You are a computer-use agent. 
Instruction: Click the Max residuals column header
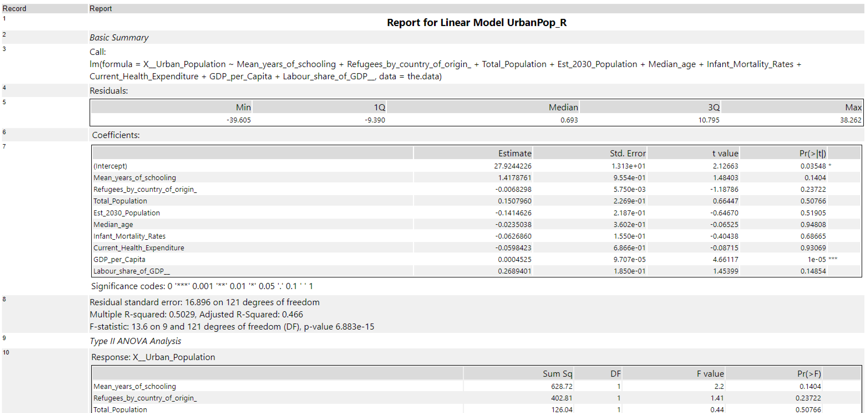click(853, 108)
